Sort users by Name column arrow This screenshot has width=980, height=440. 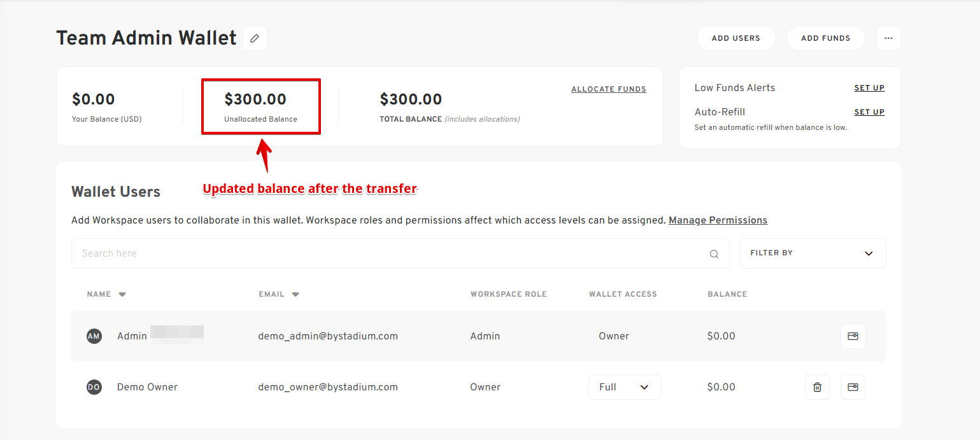(122, 295)
